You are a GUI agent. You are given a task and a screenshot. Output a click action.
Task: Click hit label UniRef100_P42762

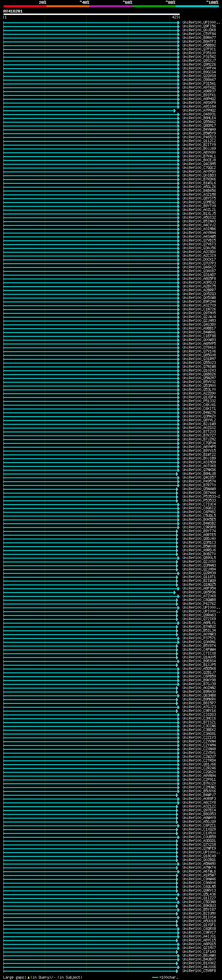pyautogui.click(x=199, y=604)
